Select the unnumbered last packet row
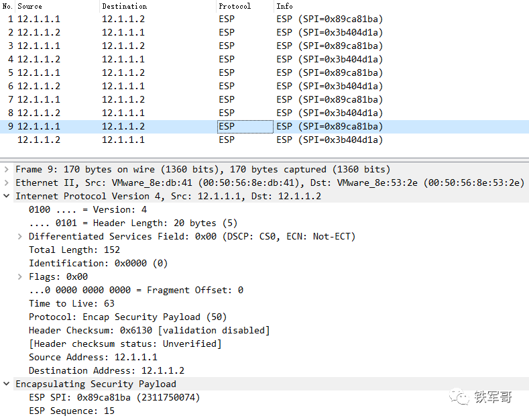 point(264,140)
